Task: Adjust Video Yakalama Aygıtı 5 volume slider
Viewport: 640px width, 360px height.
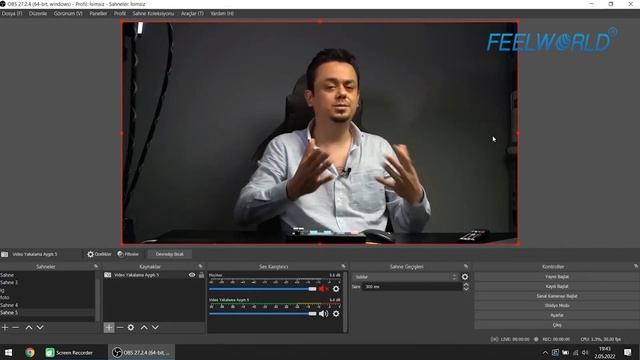Action: tap(262, 313)
